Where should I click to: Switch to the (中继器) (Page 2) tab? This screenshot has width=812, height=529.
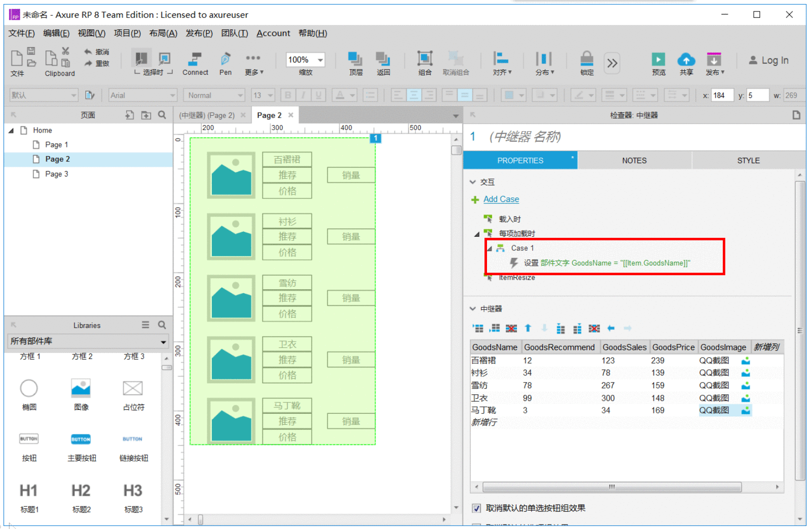tap(207, 116)
